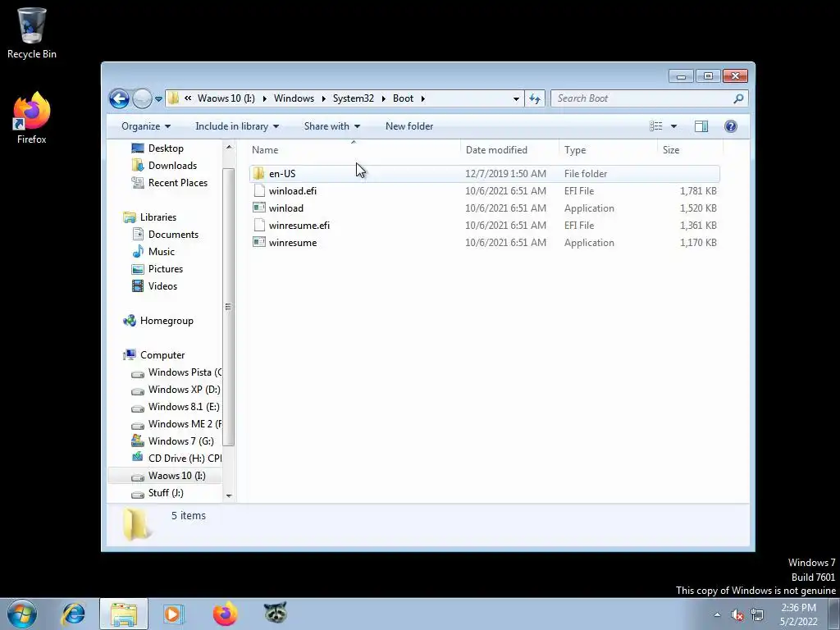Screen dimensions: 840x630
Task: Open the Recycle Bin desktop icon
Action: [32, 33]
